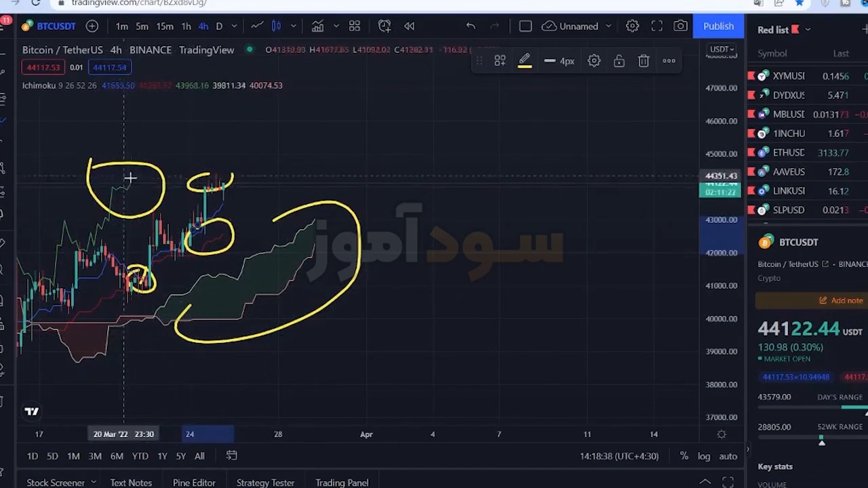The width and height of the screenshot is (868, 488).
Task: Set range to 1D
Action: [33, 456]
